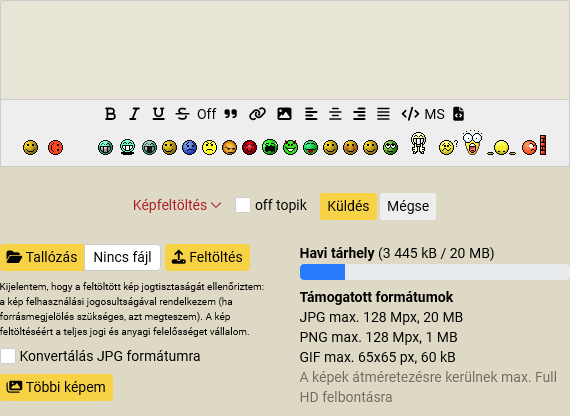Click inside the message text area
Image resolution: width=570 pixels, height=416 pixels.
[285, 50]
